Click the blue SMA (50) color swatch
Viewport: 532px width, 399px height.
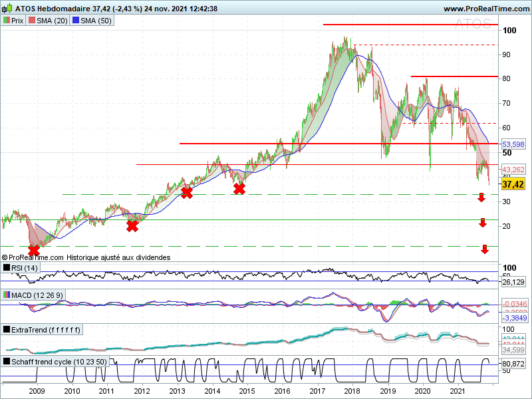click(x=75, y=21)
